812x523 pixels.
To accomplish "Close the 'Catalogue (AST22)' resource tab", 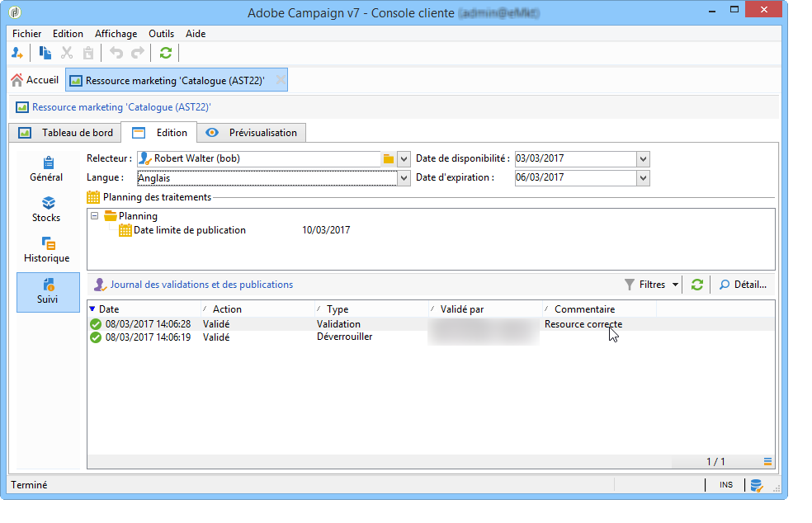I will point(281,80).
